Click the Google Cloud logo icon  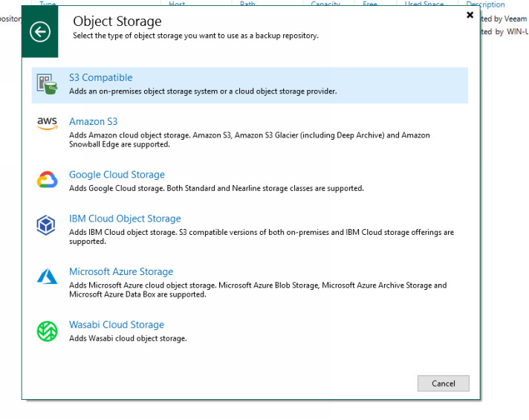[x=47, y=180]
